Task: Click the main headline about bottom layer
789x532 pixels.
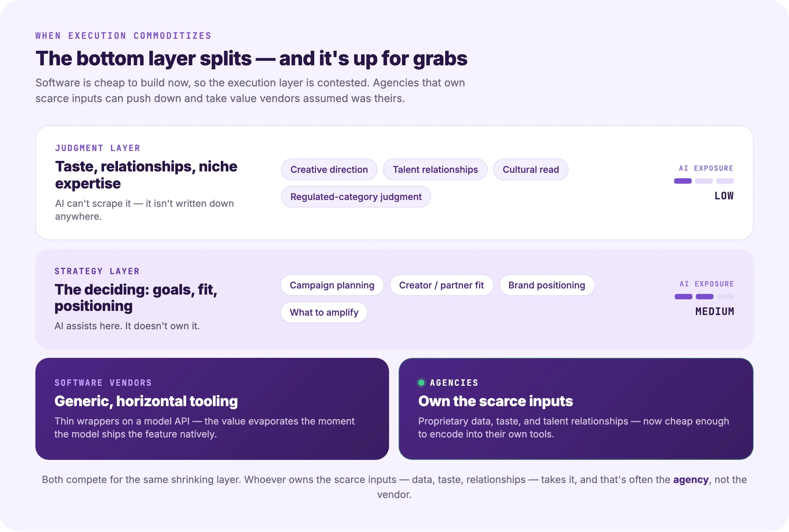Action: [251, 58]
